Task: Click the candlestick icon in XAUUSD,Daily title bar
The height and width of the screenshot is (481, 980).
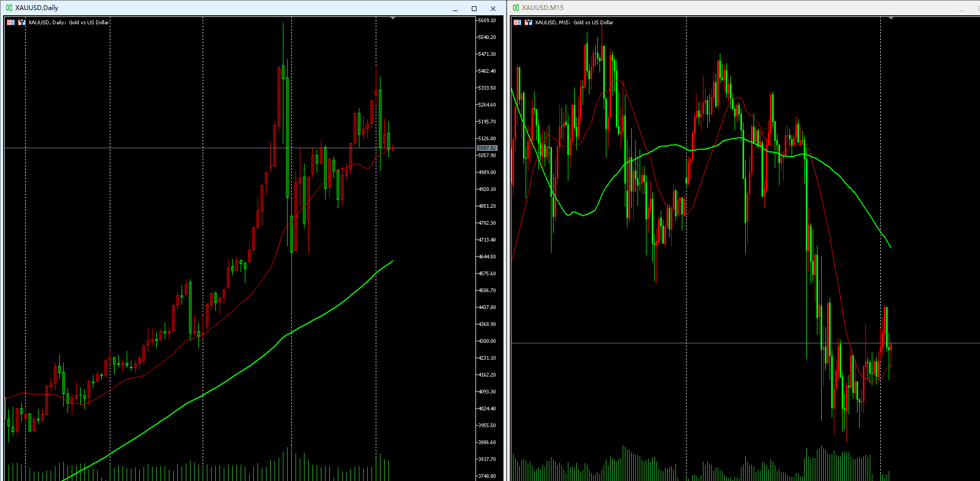Action: click(x=9, y=8)
